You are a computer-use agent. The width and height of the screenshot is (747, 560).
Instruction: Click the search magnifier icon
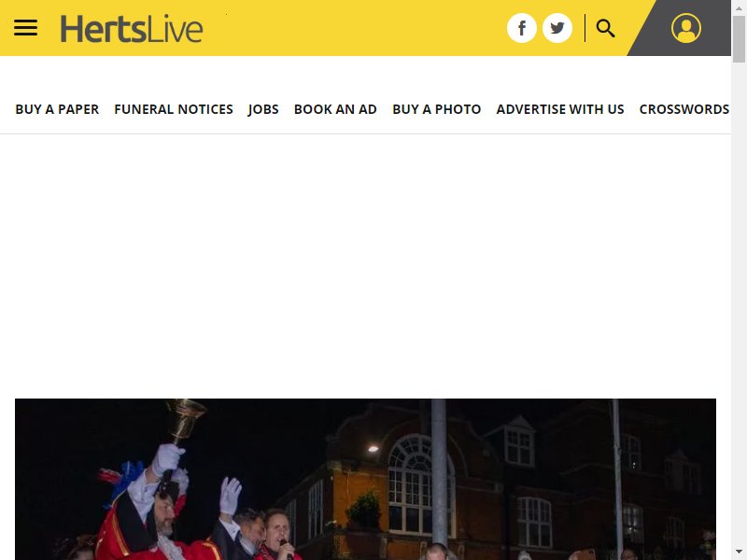coord(605,28)
